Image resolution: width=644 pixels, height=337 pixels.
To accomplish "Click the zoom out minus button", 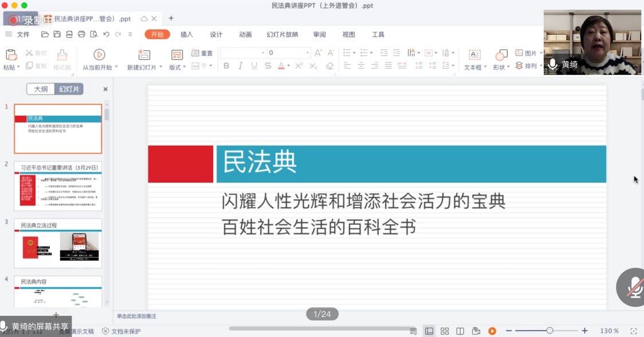I will [x=509, y=331].
